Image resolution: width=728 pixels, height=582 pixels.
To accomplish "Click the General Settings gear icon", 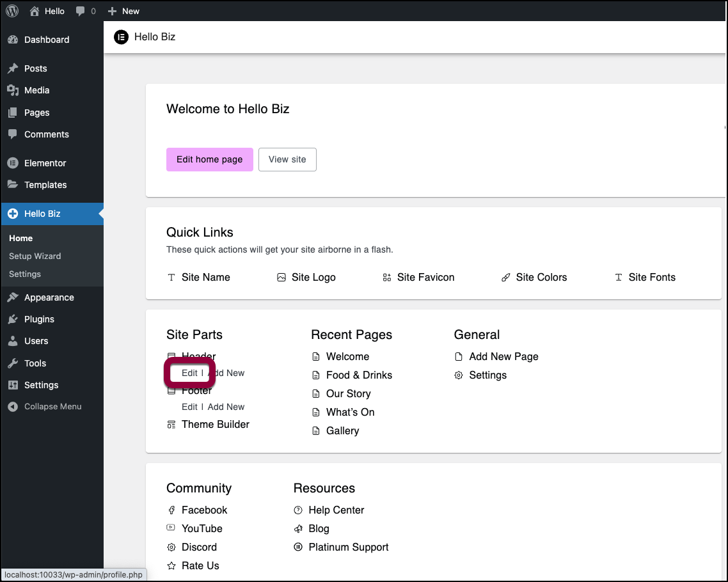I will [x=459, y=375].
